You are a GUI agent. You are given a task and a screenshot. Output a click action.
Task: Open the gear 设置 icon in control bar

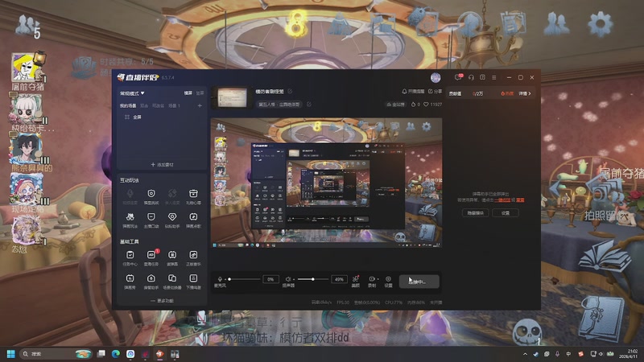coord(388,279)
